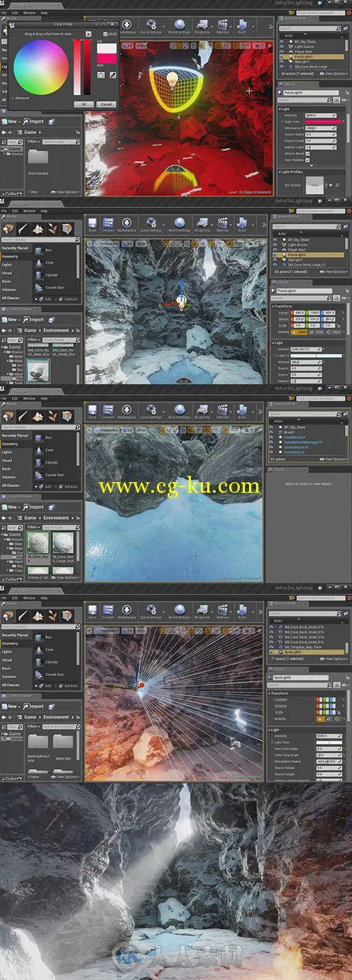
Task: Select Place mode icon in the PointLight3 Transform screenshot
Action: click(x=9, y=227)
